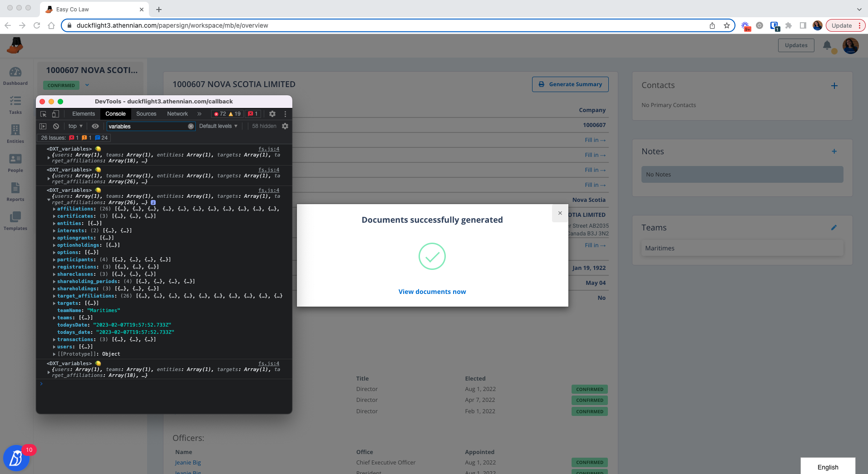This screenshot has width=868, height=474.
Task: Edit Teams with the pencil icon
Action: [834, 228]
